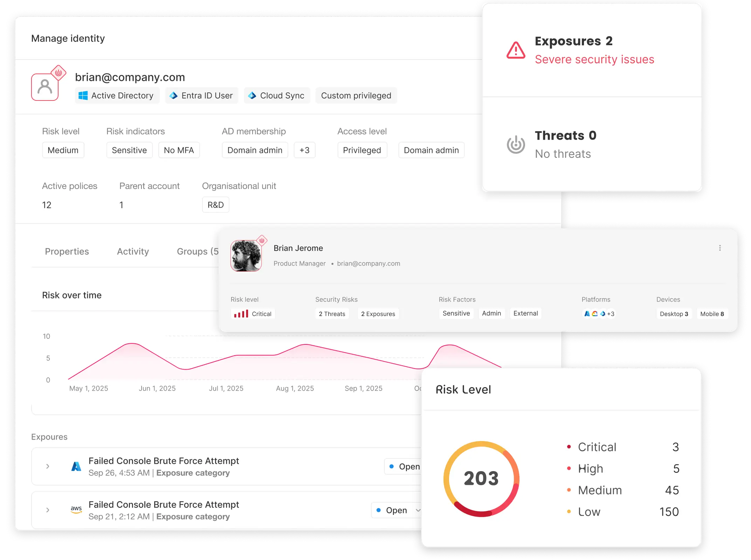Screen dimensions: 751x560
Task: Click the red Exposures warning triangle icon
Action: coord(516,50)
